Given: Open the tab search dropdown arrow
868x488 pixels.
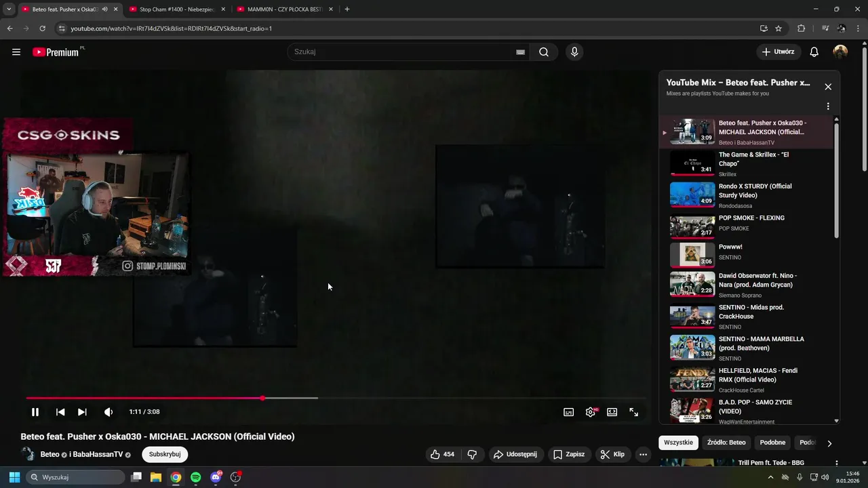Looking at the screenshot, I should (9, 9).
